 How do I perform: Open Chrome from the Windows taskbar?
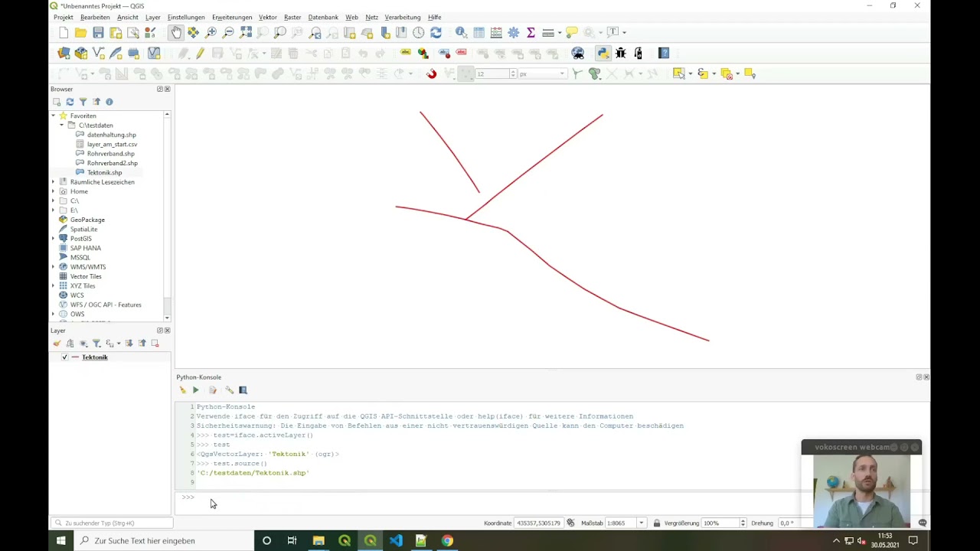(x=447, y=540)
